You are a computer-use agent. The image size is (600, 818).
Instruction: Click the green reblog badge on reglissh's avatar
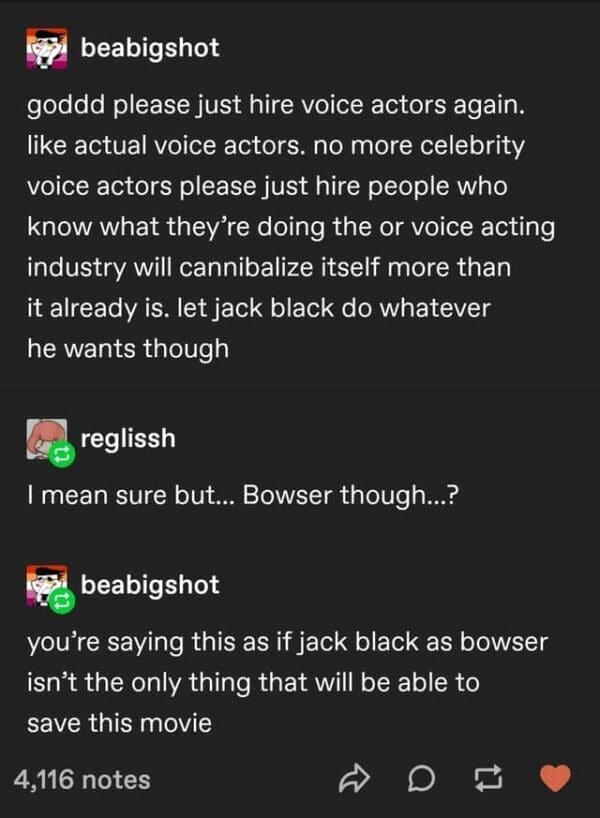click(62, 454)
